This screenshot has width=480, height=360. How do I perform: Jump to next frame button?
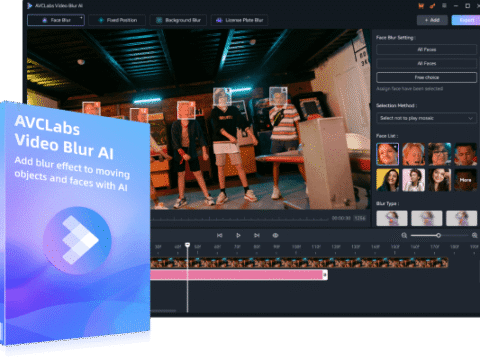coord(257,235)
